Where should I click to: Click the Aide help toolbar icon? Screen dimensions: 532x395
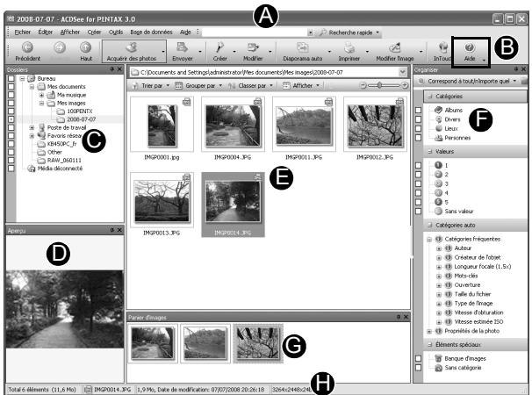point(470,47)
